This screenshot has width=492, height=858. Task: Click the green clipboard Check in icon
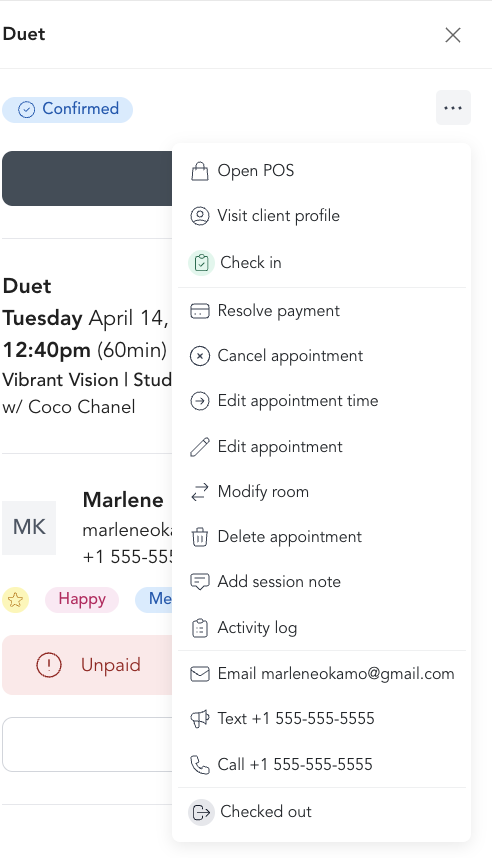click(201, 263)
